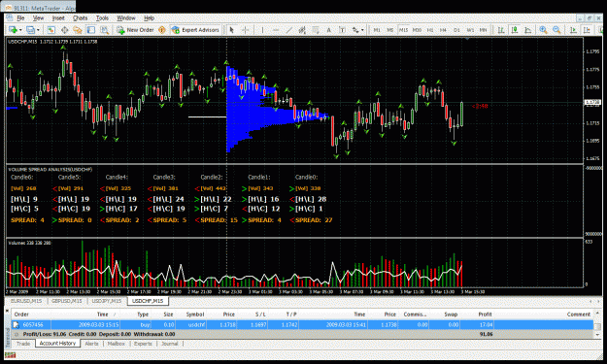Screen dimensions: 607x364
Task: Click the active M15 timeframe button
Action: click(403, 30)
